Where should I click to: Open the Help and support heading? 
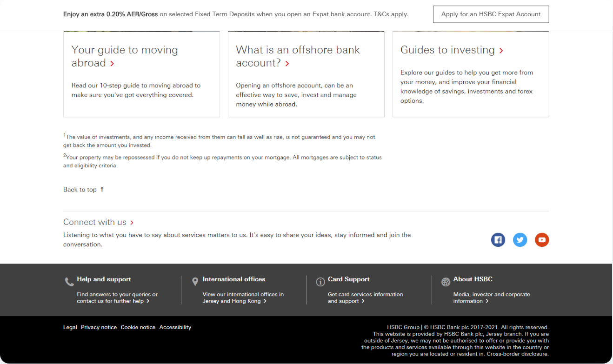[104, 279]
